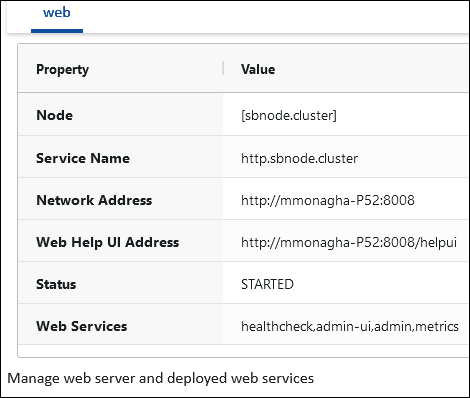Click the http.sbnode.cluster value
Image resolution: width=470 pixels, height=398 pixels.
click(x=299, y=158)
